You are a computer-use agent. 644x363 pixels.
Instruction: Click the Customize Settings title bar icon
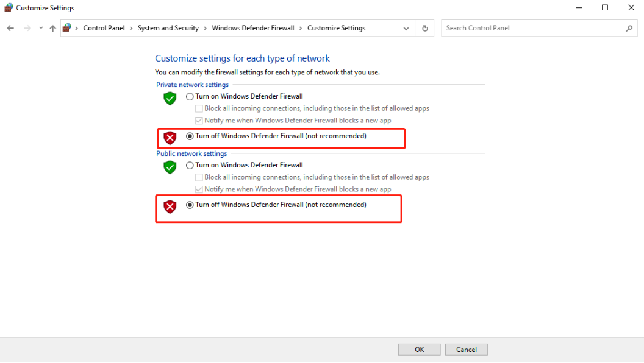pyautogui.click(x=8, y=8)
